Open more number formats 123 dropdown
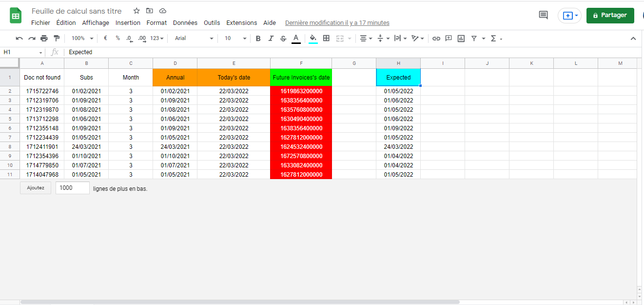644x305 pixels. click(x=157, y=38)
